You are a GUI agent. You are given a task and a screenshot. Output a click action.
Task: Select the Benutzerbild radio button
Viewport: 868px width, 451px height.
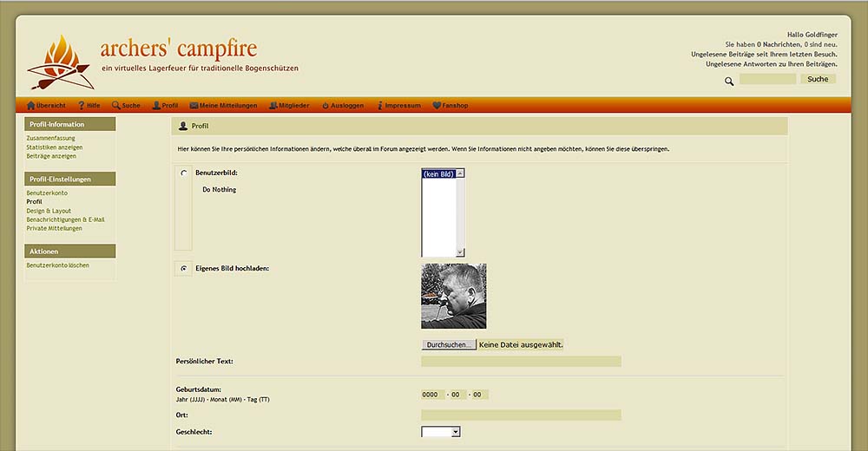183,173
